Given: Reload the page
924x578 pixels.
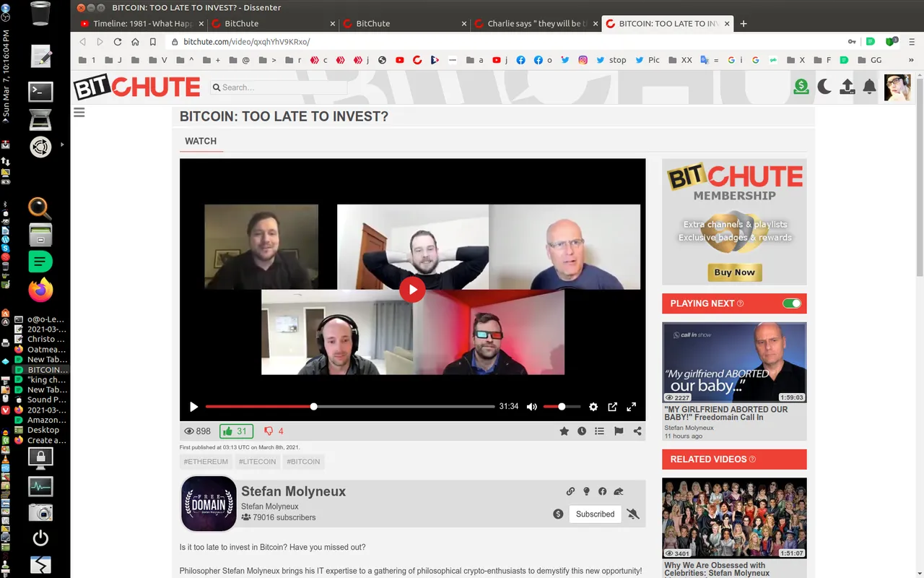Looking at the screenshot, I should pyautogui.click(x=118, y=42).
